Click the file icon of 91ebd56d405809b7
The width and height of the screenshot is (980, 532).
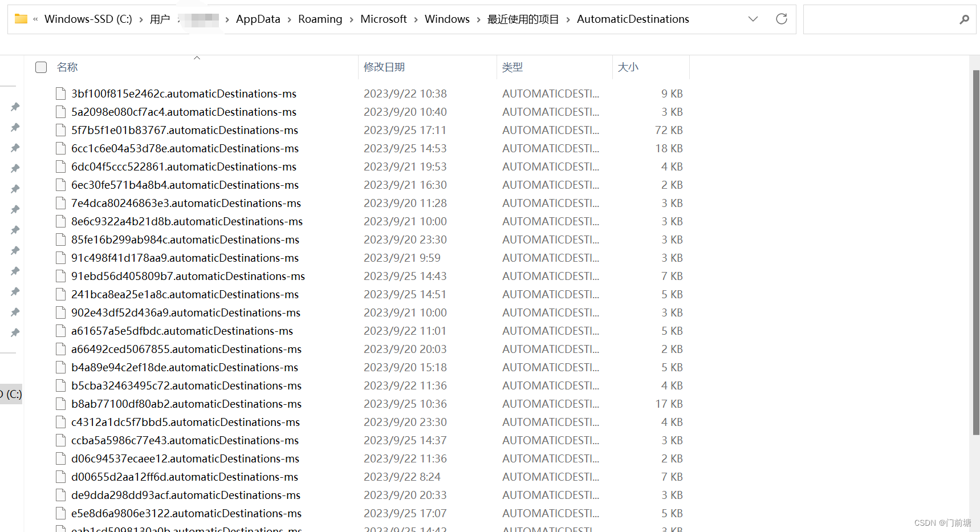tap(60, 276)
